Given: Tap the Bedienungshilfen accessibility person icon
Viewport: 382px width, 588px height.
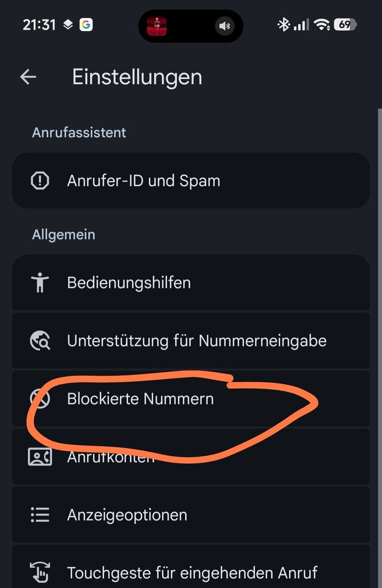Looking at the screenshot, I should pos(40,283).
